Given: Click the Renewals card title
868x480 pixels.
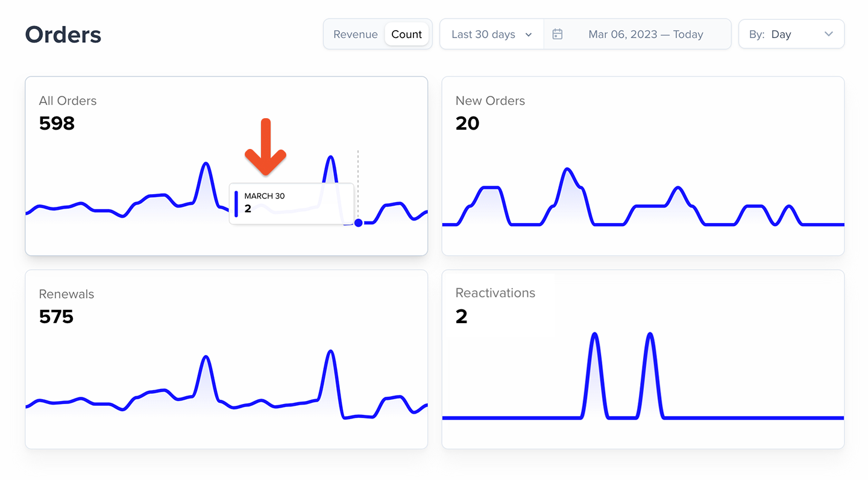Looking at the screenshot, I should pyautogui.click(x=66, y=294).
